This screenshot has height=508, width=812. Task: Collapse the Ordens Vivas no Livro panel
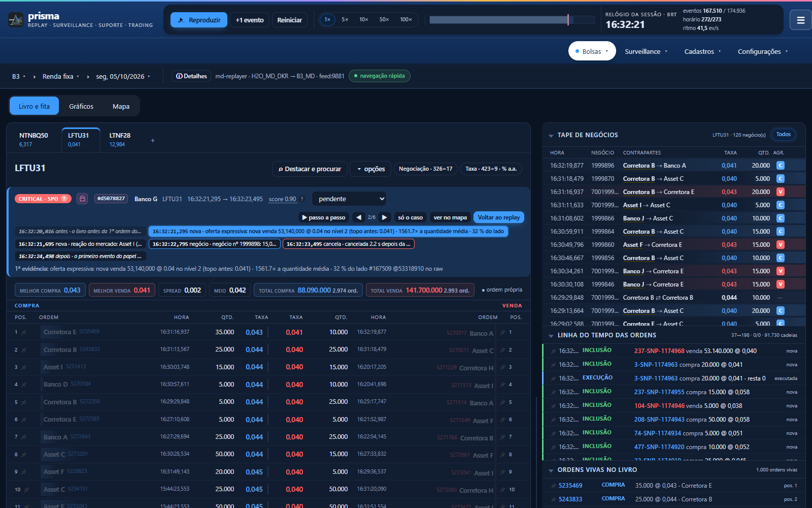pos(551,470)
